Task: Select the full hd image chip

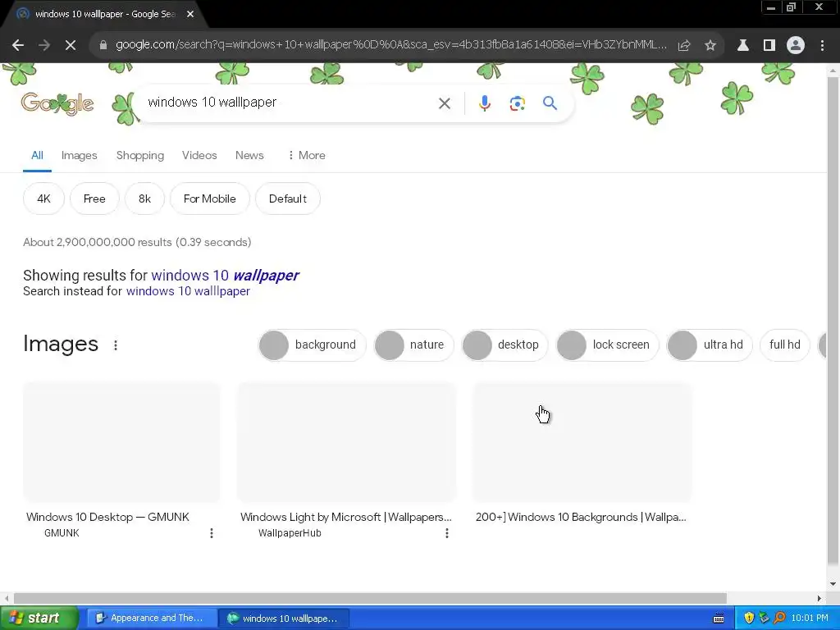Action: pos(785,345)
